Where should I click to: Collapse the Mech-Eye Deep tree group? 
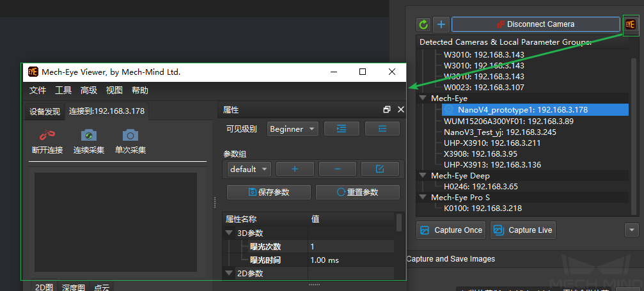click(x=423, y=175)
